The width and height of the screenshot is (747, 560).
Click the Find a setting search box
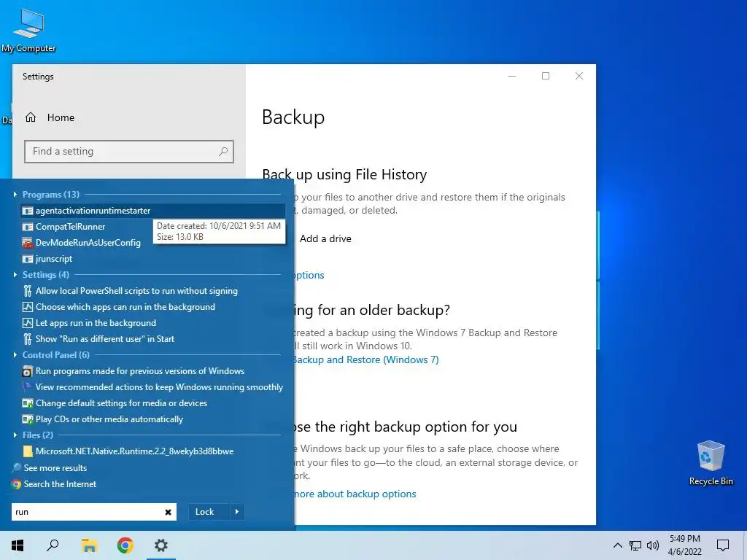[x=128, y=152]
